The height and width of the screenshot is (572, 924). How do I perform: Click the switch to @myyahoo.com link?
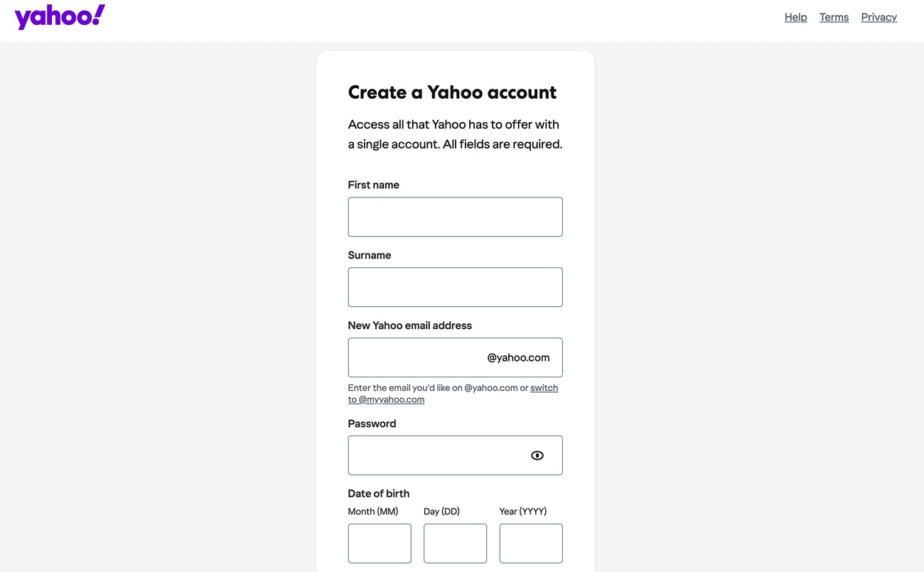386,399
